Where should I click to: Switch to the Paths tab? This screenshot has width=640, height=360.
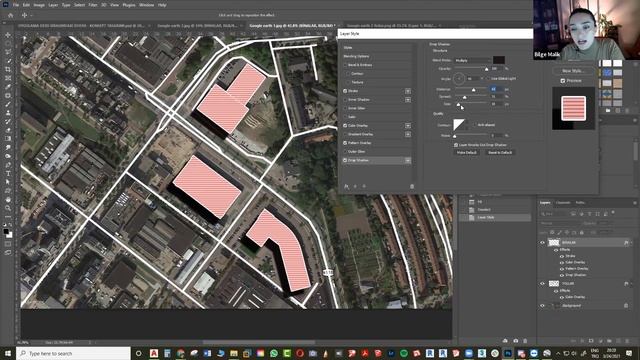pyautogui.click(x=580, y=202)
